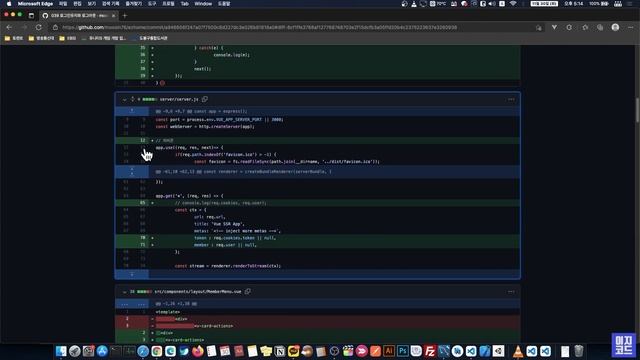Click the page vertical scrollbar thumb
640x360 pixels.
(637, 109)
